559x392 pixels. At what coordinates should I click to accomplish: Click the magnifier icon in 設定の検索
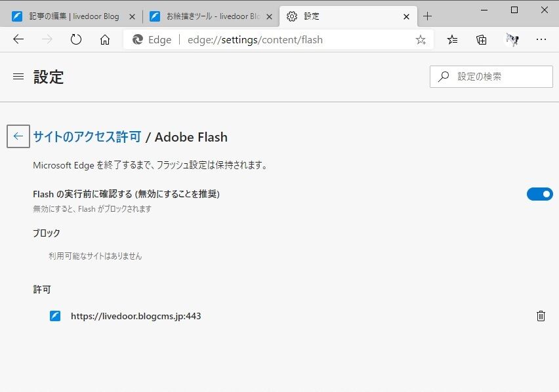[x=444, y=76]
